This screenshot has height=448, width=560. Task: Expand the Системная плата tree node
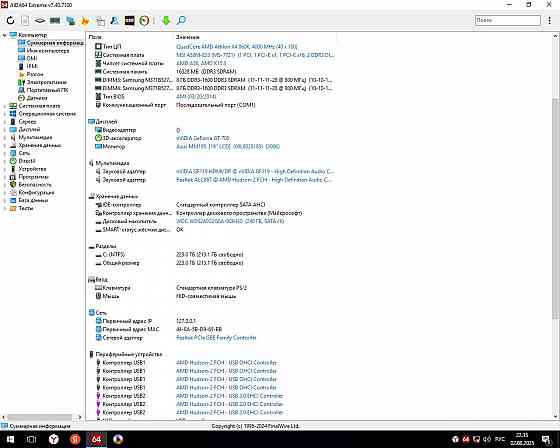pyautogui.click(x=5, y=106)
